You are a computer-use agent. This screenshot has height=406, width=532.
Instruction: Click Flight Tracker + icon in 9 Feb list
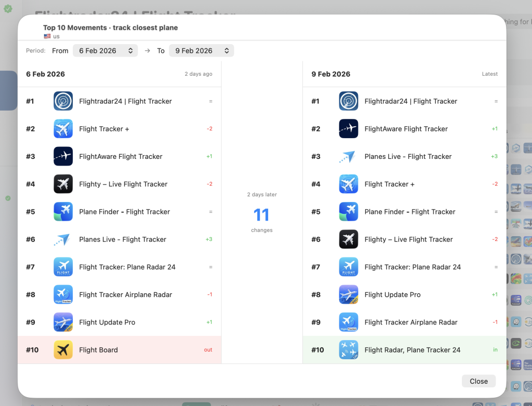349,184
